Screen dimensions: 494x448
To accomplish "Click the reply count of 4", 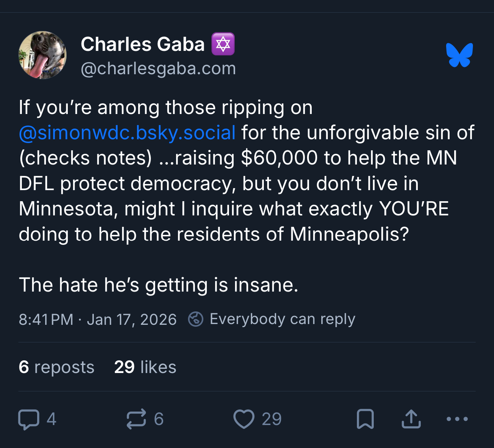I will (51, 419).
